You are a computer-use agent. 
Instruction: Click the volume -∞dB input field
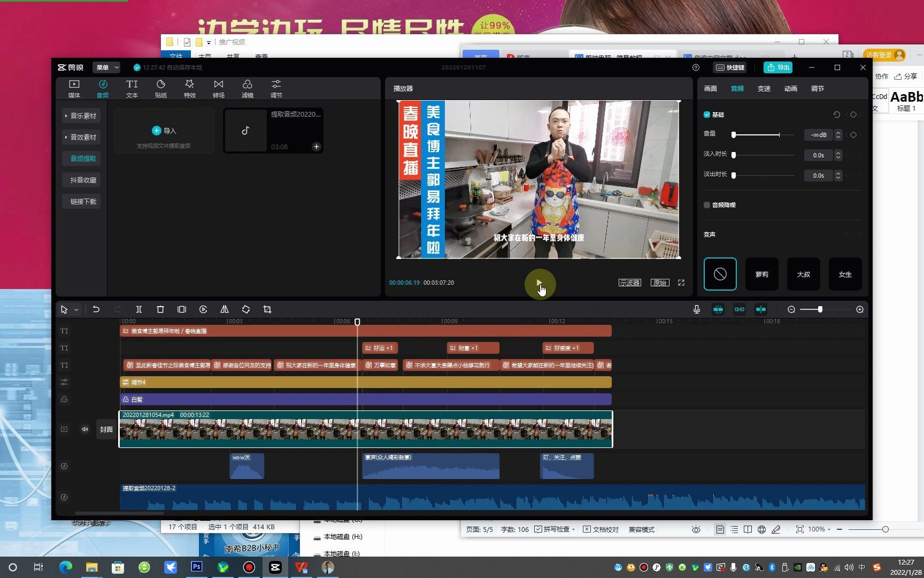[x=818, y=135]
